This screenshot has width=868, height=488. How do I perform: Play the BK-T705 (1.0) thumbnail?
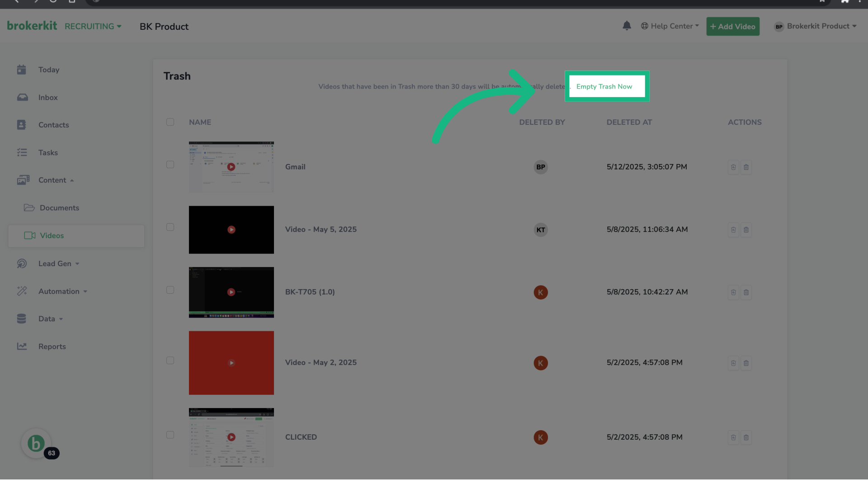(x=231, y=292)
